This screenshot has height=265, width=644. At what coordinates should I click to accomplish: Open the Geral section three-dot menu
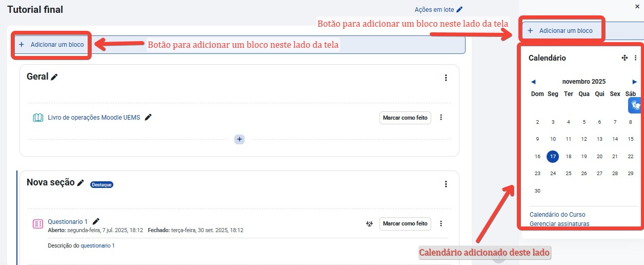(x=446, y=78)
